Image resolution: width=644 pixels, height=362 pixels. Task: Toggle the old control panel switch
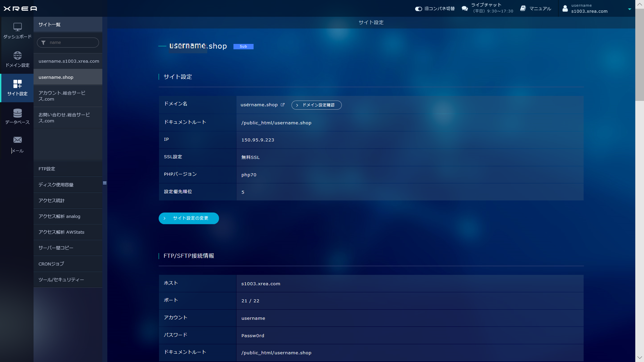pyautogui.click(x=418, y=9)
